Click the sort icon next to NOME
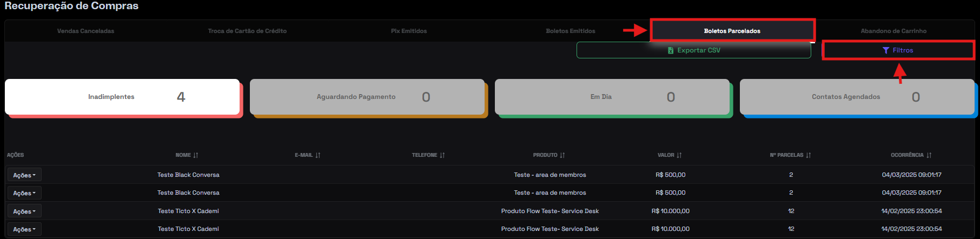 click(196, 155)
